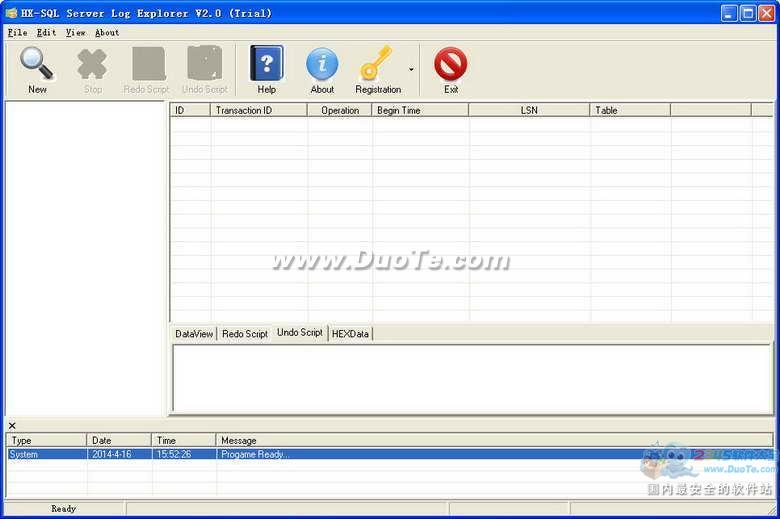Viewport: 780px width, 519px height.
Task: Click the Operation column header
Action: pyautogui.click(x=340, y=110)
